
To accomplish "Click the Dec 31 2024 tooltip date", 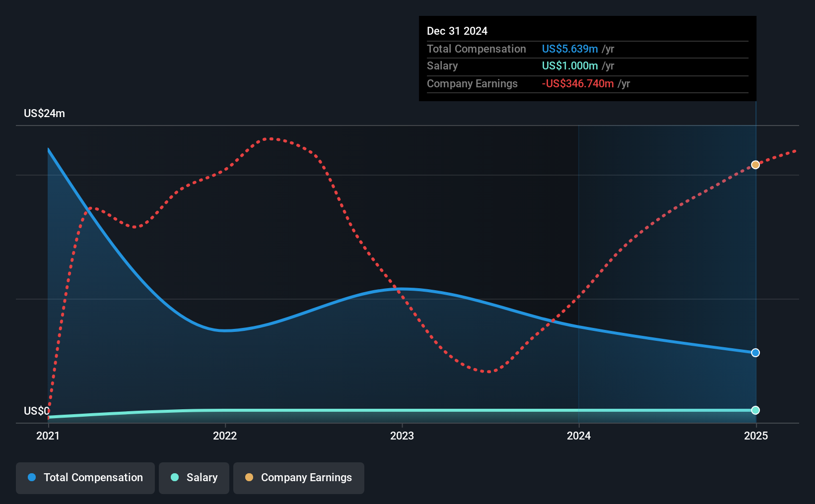I will 457,31.
